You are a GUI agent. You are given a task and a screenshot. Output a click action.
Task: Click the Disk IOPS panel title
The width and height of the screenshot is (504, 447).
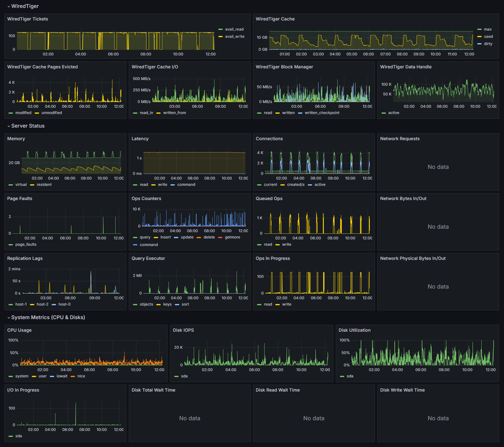(183, 330)
